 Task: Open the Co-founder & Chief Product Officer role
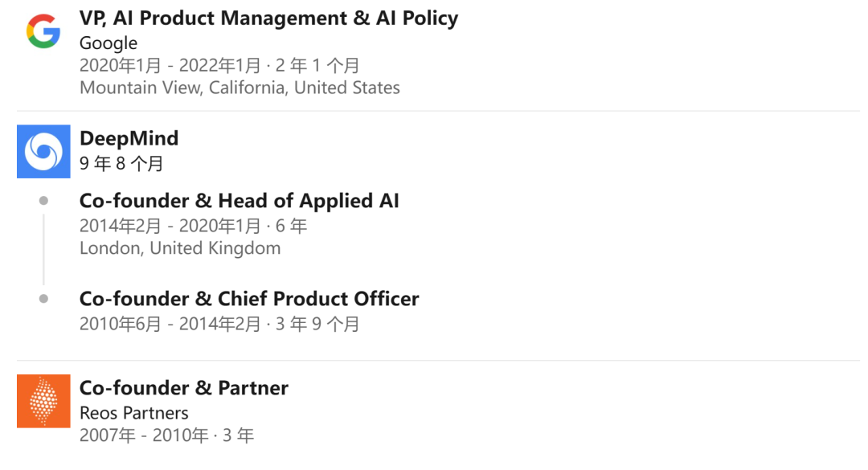249,299
